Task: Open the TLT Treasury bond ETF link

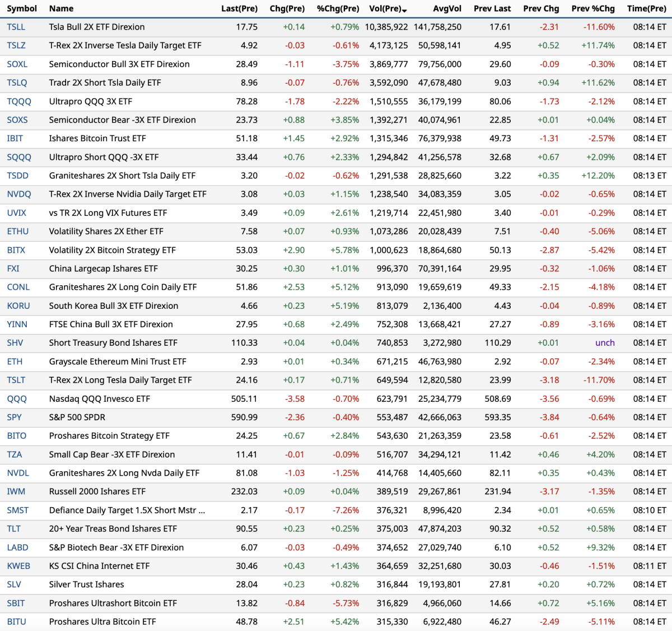Action: point(13,528)
